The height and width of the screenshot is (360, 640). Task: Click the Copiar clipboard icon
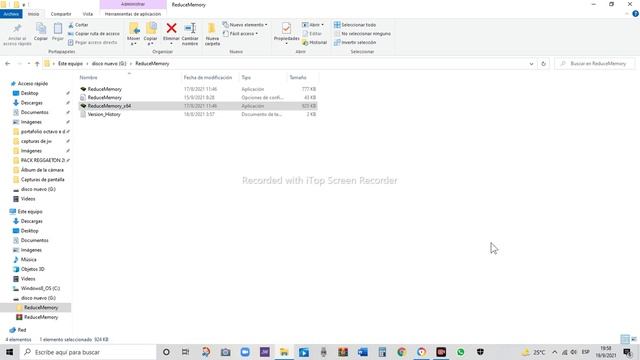[41, 32]
